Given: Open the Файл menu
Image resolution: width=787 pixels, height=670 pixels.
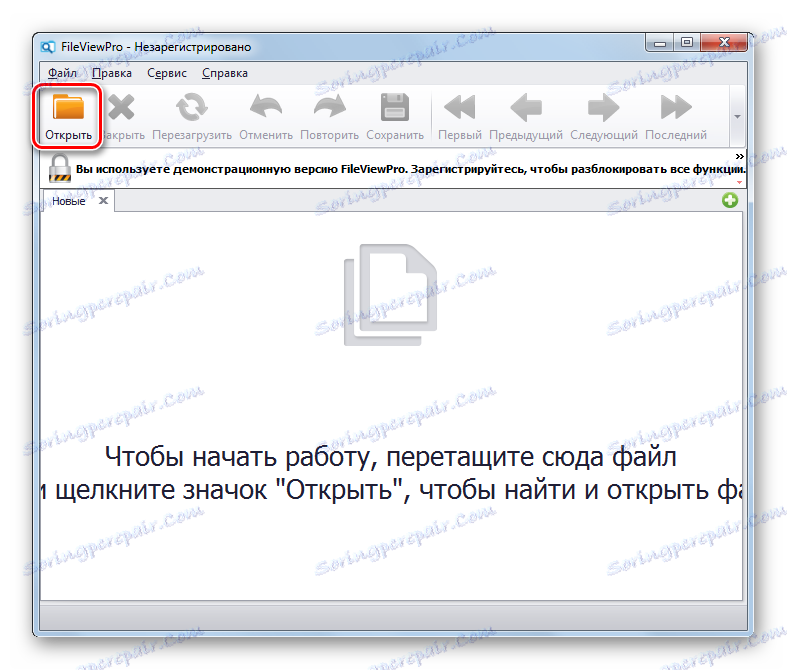Looking at the screenshot, I should tap(62, 73).
